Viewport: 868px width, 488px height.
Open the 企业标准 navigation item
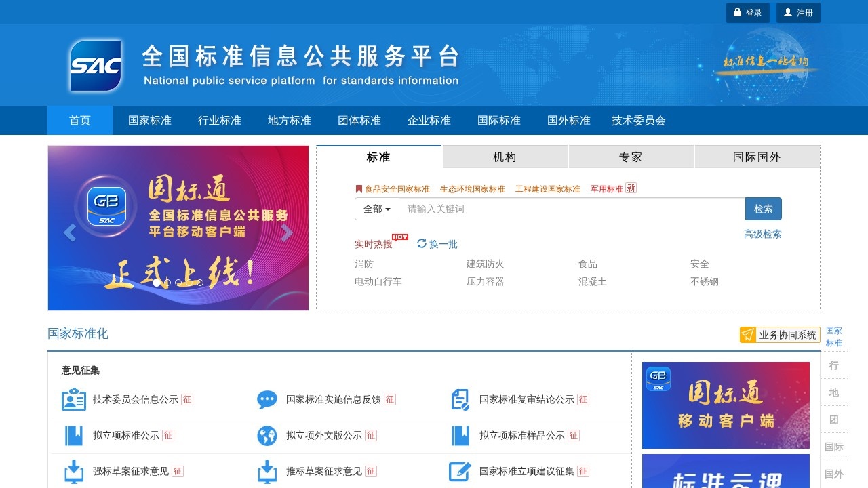click(429, 120)
